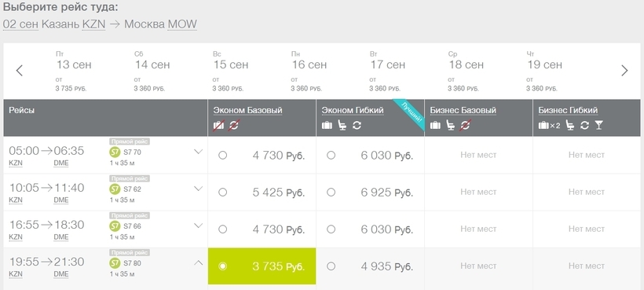This screenshot has width=644, height=290.
Task: Click the refresh exchange icon under Эконом Гибкий
Action: pyautogui.click(x=357, y=125)
